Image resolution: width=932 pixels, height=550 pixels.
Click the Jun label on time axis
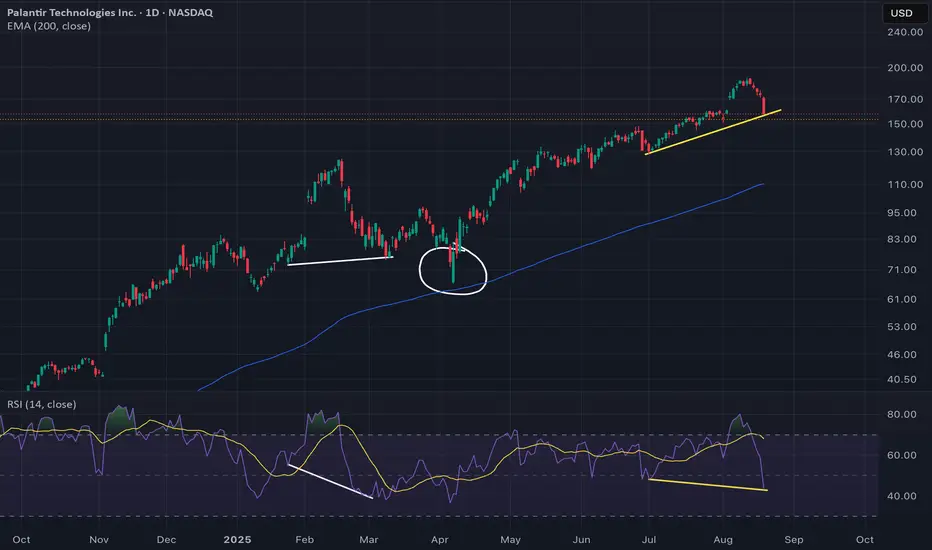pyautogui.click(x=581, y=540)
